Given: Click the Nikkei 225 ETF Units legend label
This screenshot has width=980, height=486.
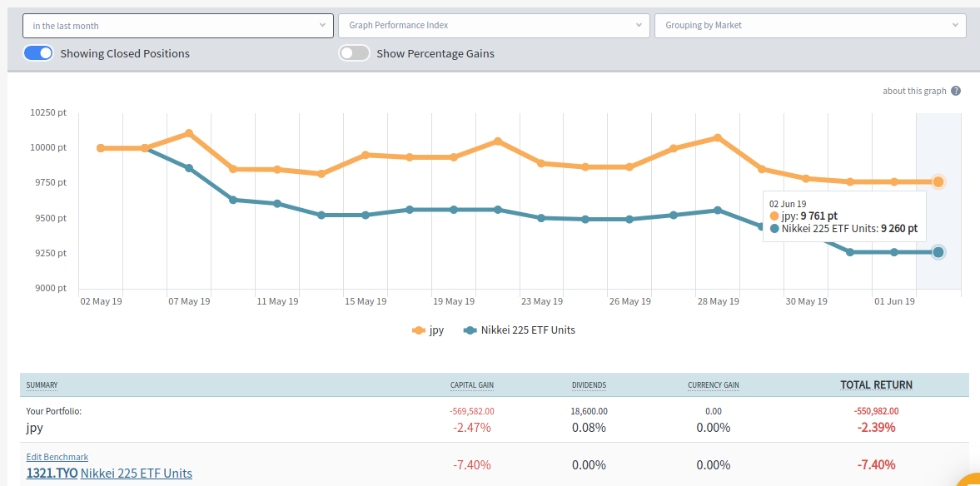Looking at the screenshot, I should [x=528, y=330].
